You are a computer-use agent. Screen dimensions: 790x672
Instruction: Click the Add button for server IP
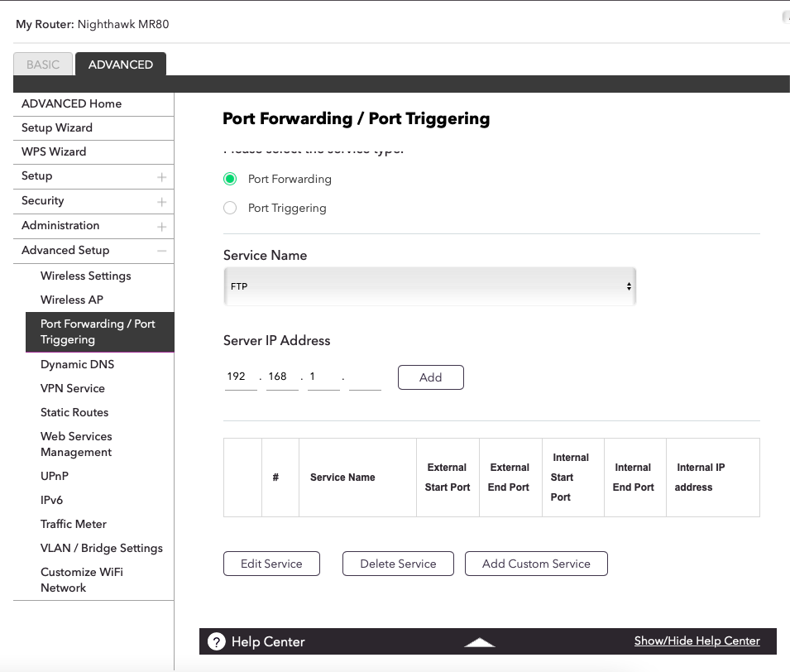430,377
